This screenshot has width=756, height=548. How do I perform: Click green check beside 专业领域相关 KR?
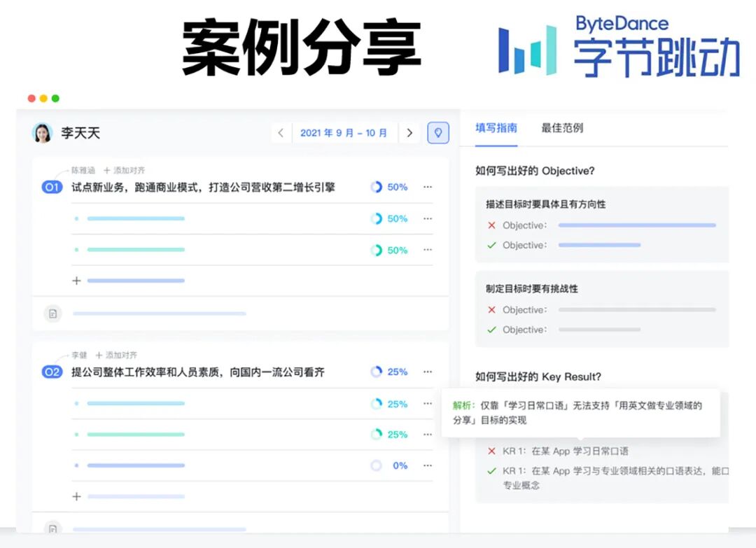pos(492,471)
